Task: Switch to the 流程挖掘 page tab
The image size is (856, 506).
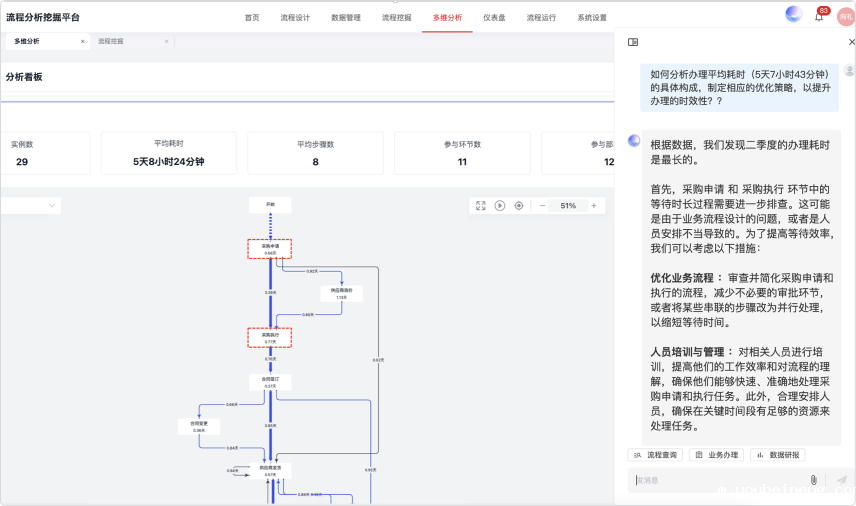Action: (111, 41)
